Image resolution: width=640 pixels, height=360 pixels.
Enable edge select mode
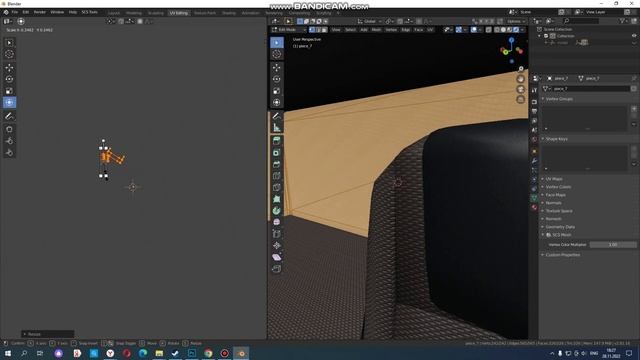pos(318,30)
